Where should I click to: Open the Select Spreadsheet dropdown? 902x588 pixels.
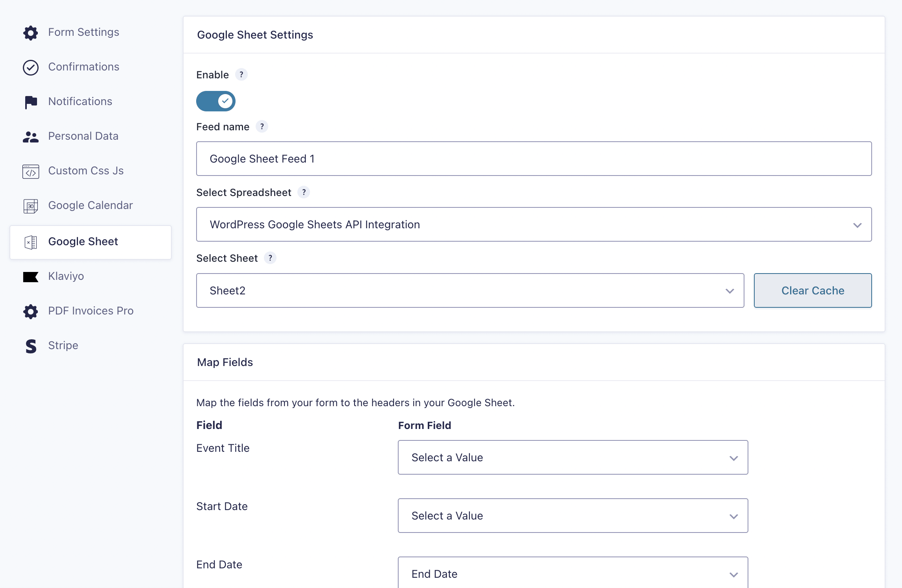(x=534, y=224)
